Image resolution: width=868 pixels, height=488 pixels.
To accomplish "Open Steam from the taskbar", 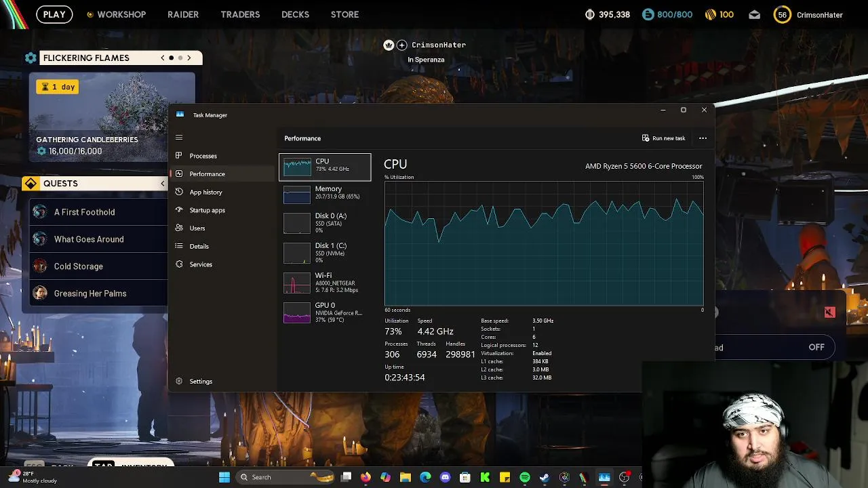I will tap(544, 477).
